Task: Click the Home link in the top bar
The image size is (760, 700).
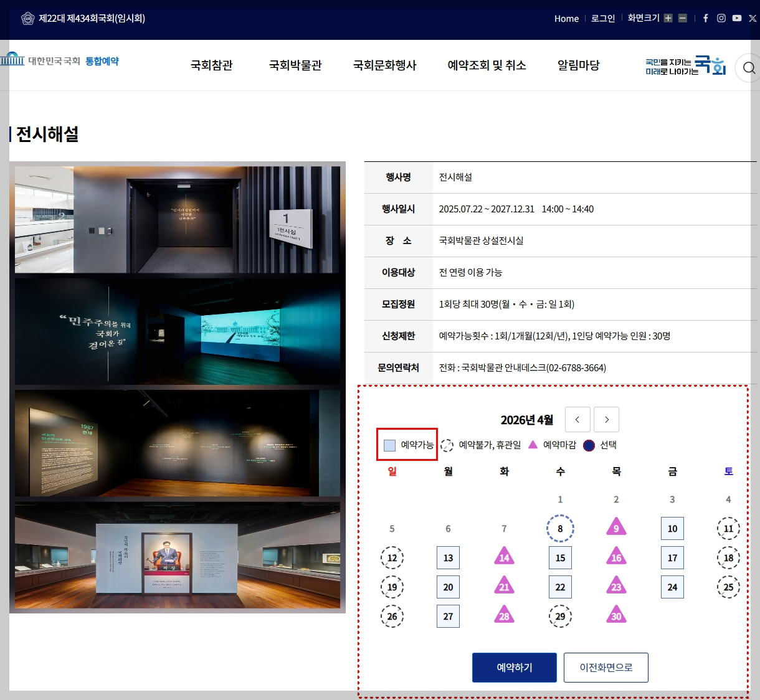Action: (x=566, y=18)
